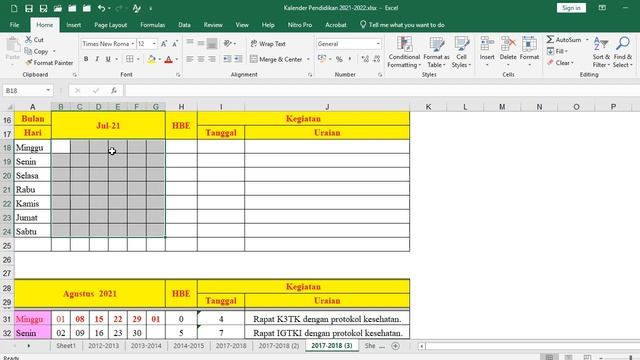Pick fill color paint bucket
This screenshot has height=360, width=640.
pyautogui.click(x=151, y=59)
